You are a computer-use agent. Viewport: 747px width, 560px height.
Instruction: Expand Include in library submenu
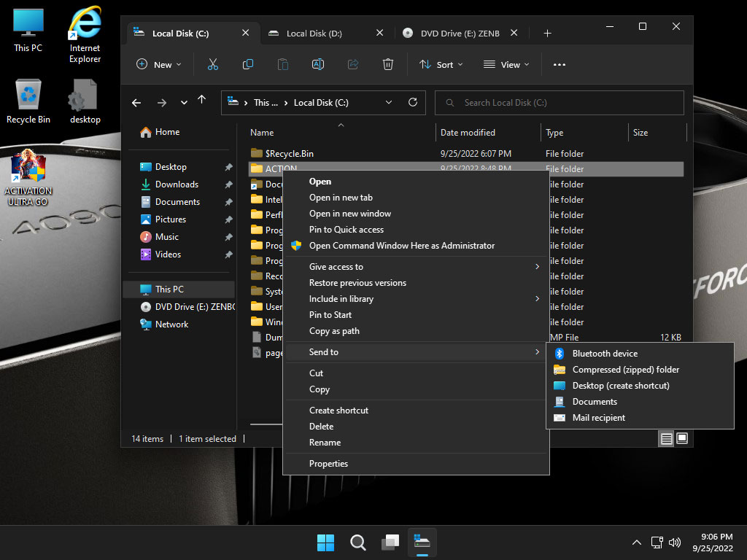417,299
